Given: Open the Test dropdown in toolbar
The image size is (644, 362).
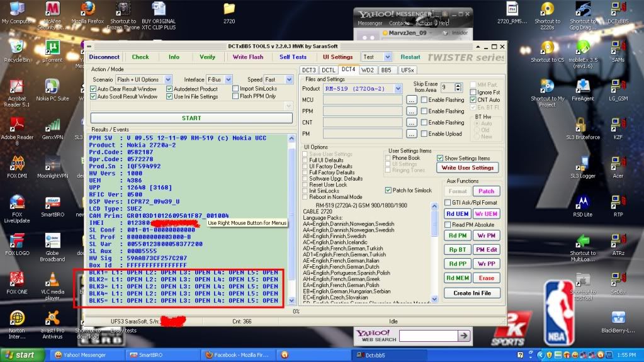Looking at the screenshot, I should (387, 57).
